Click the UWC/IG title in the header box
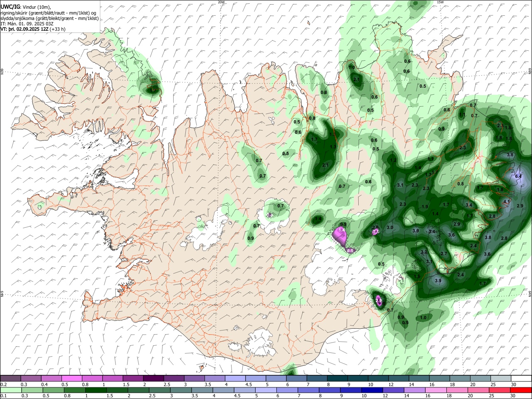The width and height of the screenshot is (532, 399). pyautogui.click(x=10, y=7)
